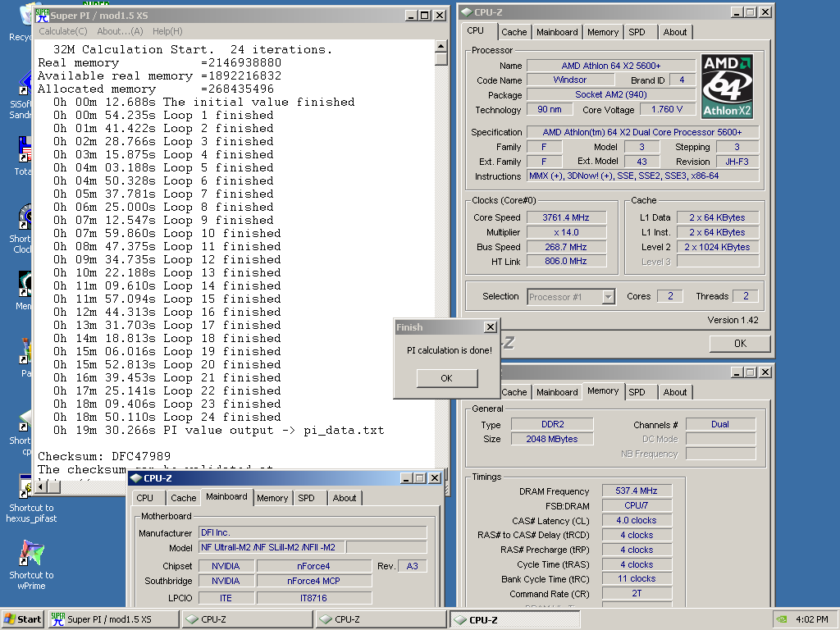Click the Core Speed value 3761.4 MHz
The height and width of the screenshot is (630, 840).
click(x=566, y=217)
